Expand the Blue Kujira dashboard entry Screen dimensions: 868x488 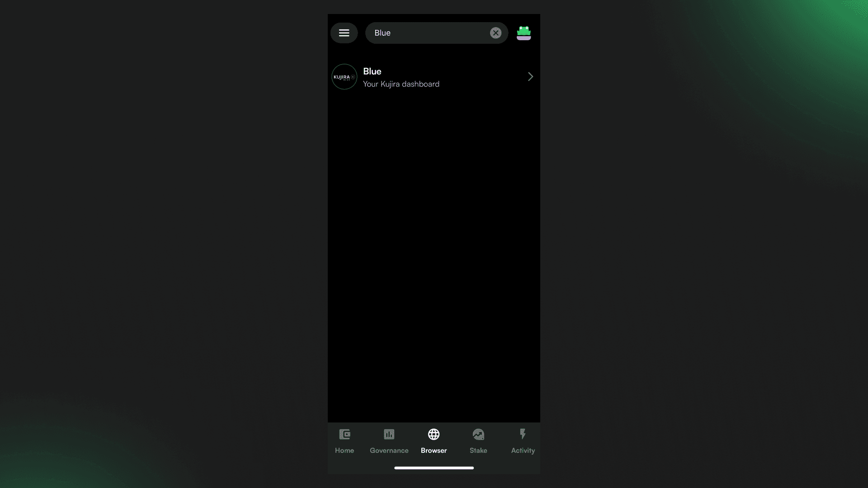point(530,76)
